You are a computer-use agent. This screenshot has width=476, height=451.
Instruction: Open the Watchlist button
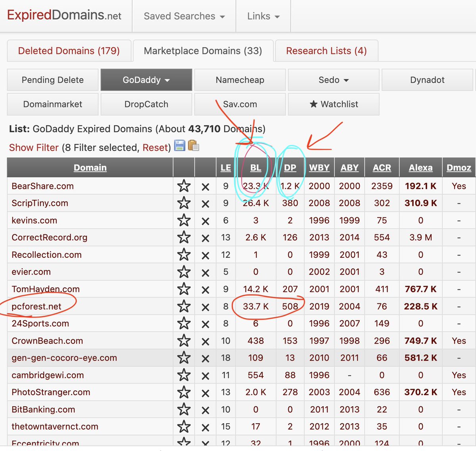(334, 104)
